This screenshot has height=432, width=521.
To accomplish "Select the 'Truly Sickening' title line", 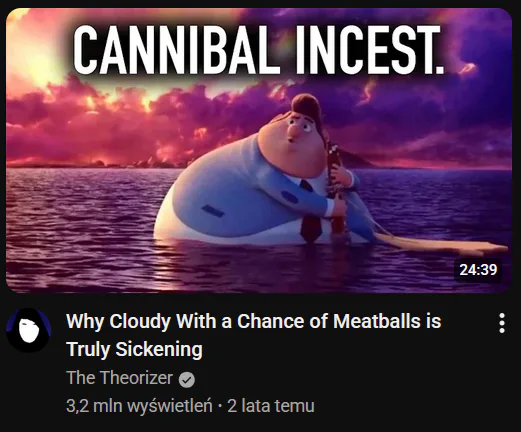I will [x=134, y=350].
